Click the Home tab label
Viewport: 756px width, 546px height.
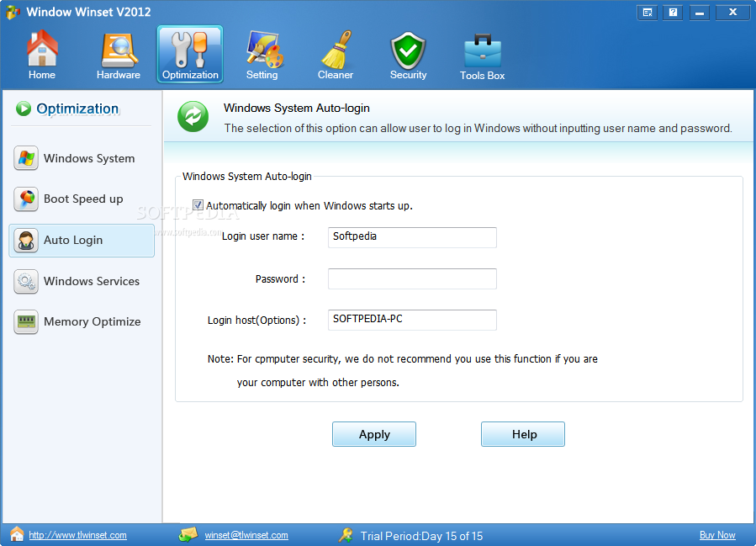pyautogui.click(x=42, y=75)
